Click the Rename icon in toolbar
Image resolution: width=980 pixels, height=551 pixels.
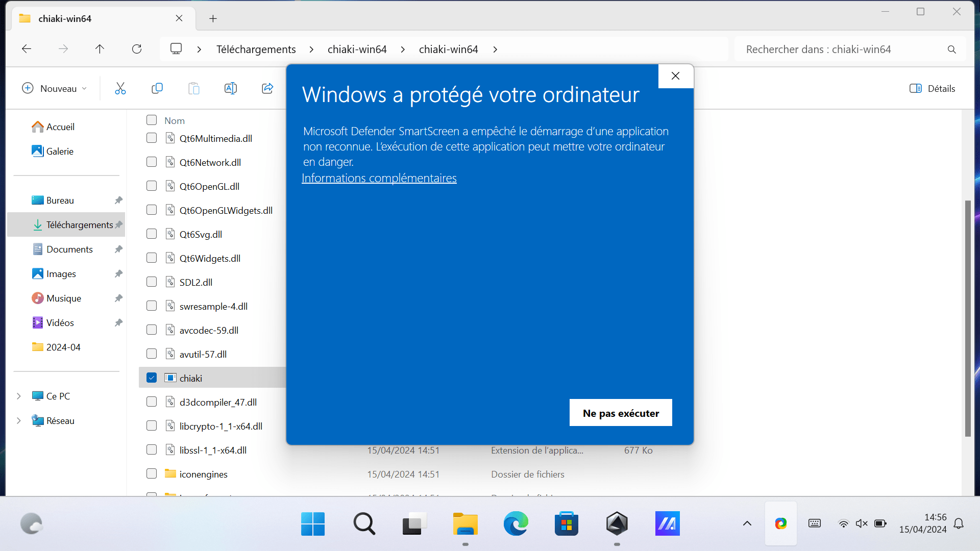tap(231, 88)
